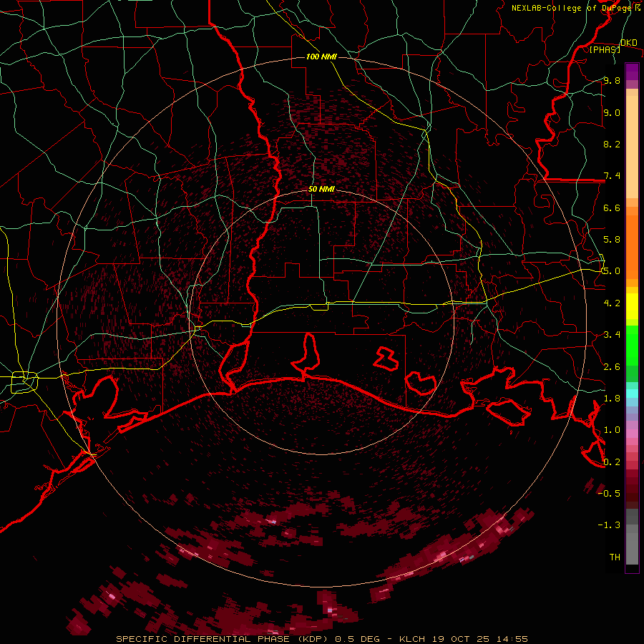Image resolution: width=644 pixels, height=644 pixels.
Task: Pick the purple segment at the color bar top
Action: [x=632, y=72]
